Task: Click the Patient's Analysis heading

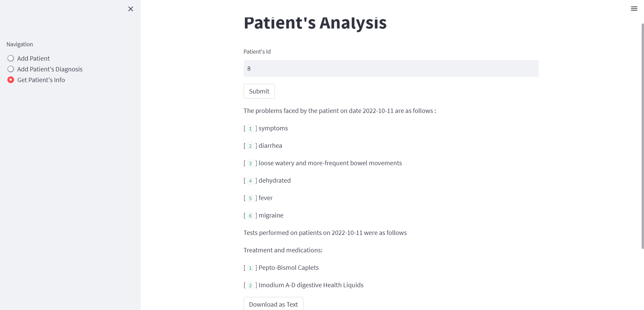Action: [315, 23]
